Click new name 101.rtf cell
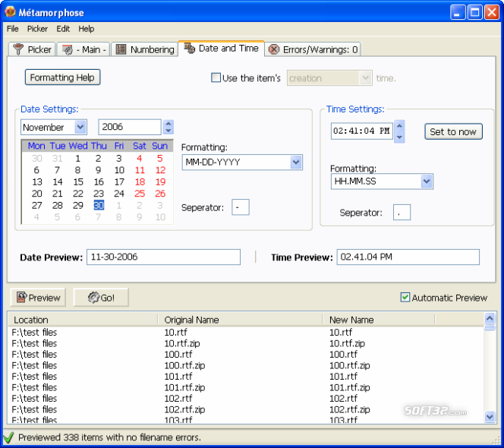The image size is (504, 448). tap(343, 377)
